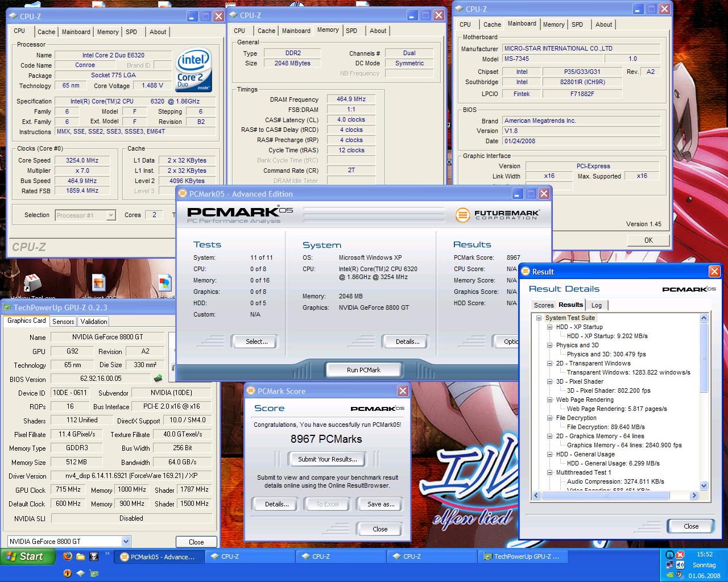Select 'Audio Compression: 3274.811 KB/s' row

615,481
